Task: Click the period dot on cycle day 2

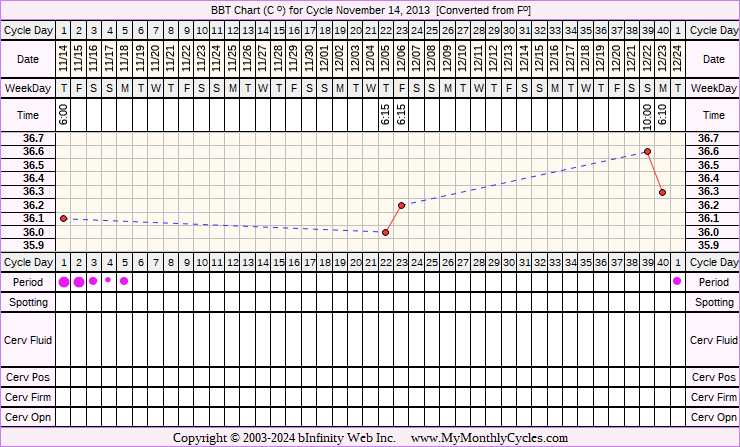Action: pos(79,282)
